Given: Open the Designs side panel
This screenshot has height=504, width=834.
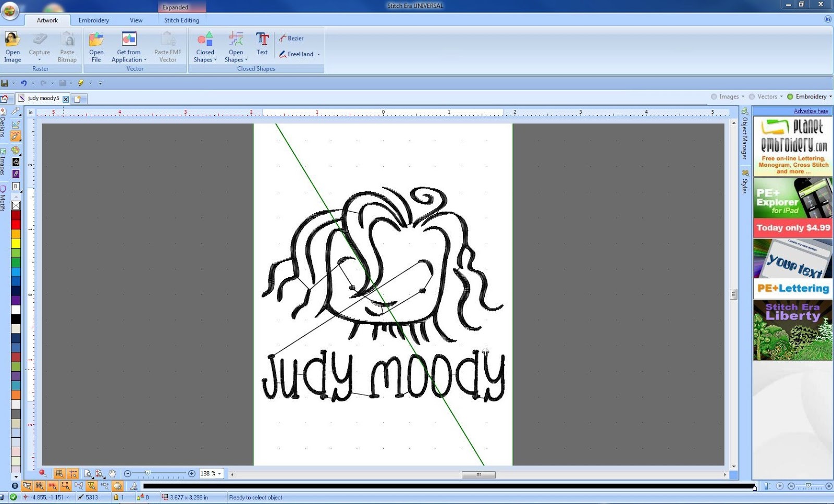Looking at the screenshot, I should [x=3, y=124].
